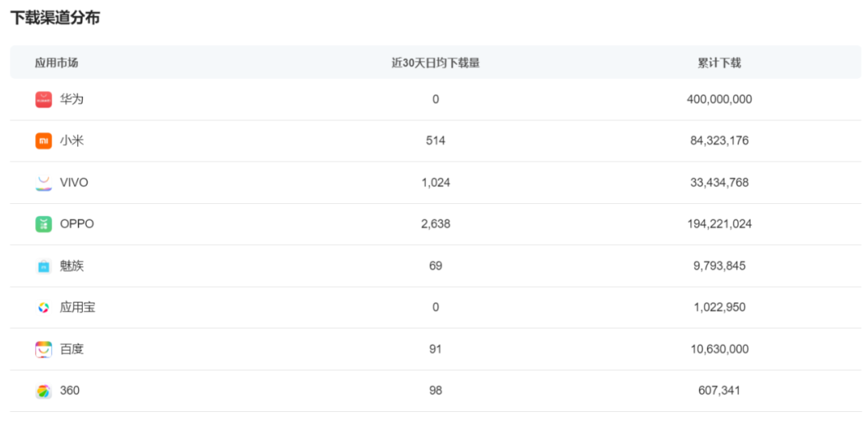
Task: Click the VIVO app store icon
Action: tap(43, 183)
